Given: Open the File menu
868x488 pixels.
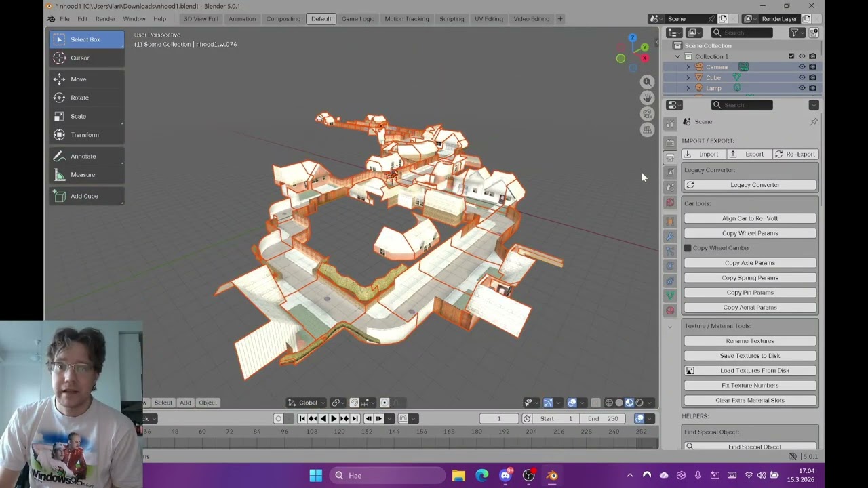Looking at the screenshot, I should coord(64,18).
